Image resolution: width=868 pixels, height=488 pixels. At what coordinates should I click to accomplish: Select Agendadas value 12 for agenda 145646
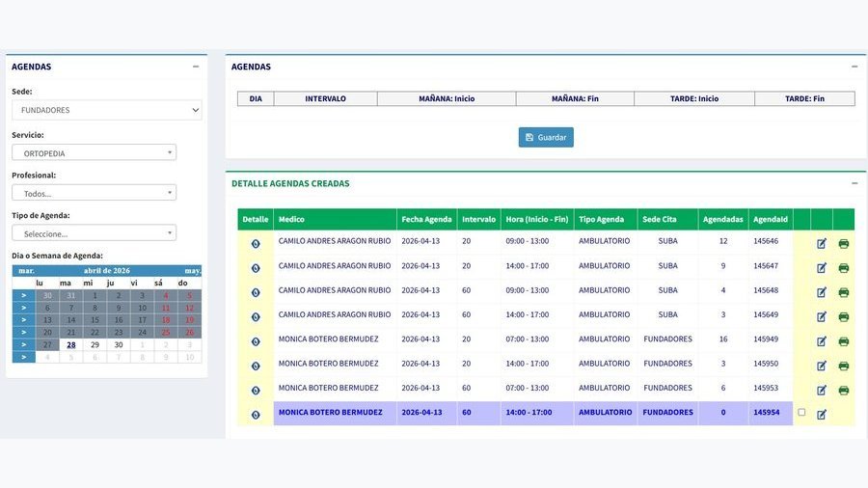723,241
